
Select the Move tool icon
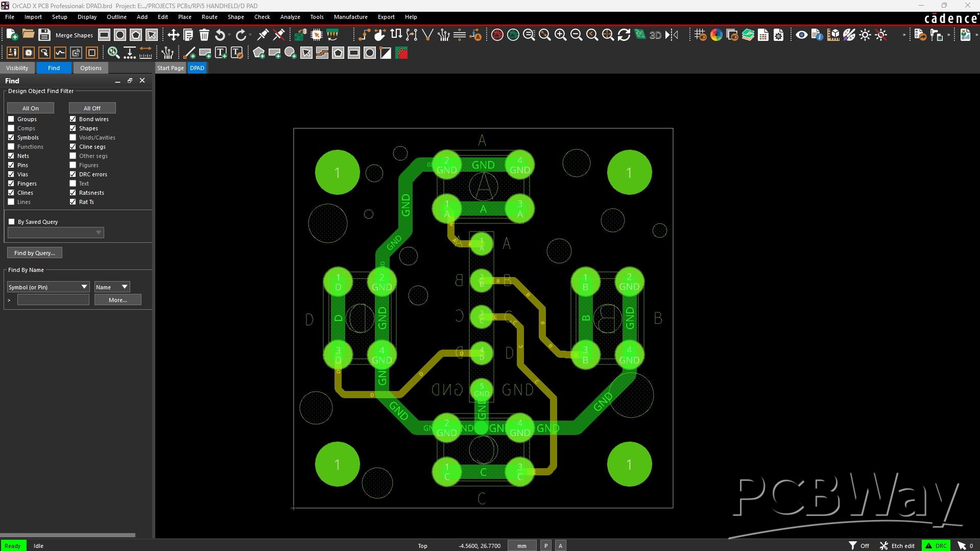coord(173,35)
